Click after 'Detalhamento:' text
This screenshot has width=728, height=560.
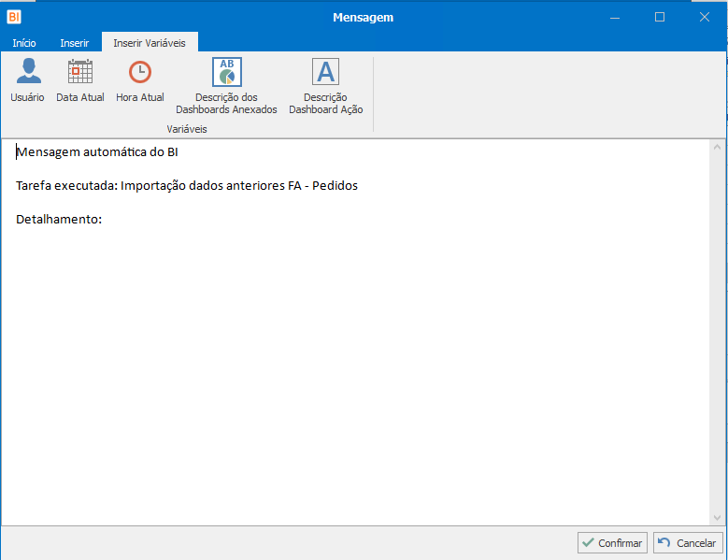coord(104,219)
